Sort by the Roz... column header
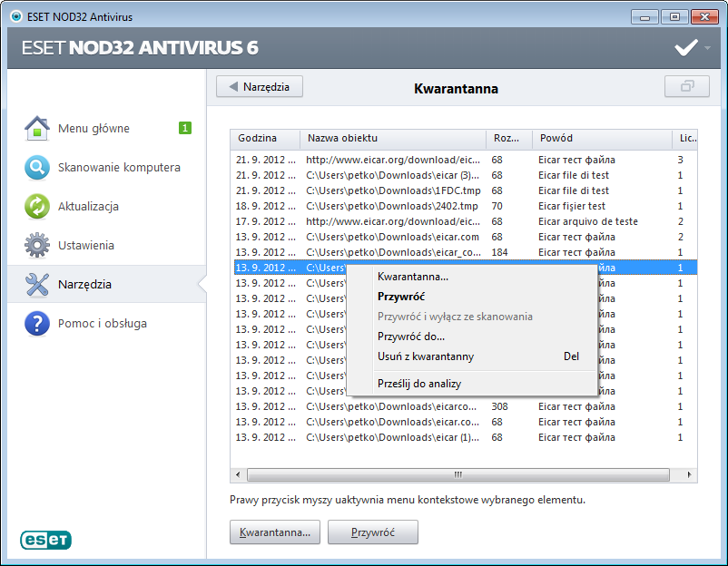The width and height of the screenshot is (728, 566). (509, 138)
